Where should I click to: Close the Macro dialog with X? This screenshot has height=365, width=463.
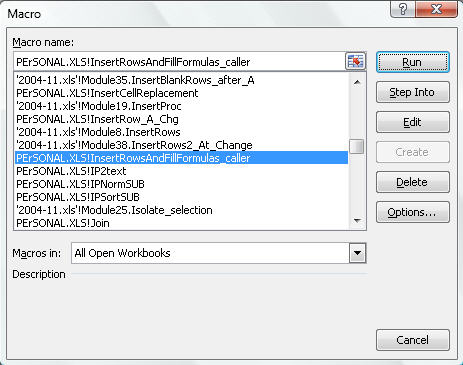click(x=437, y=9)
